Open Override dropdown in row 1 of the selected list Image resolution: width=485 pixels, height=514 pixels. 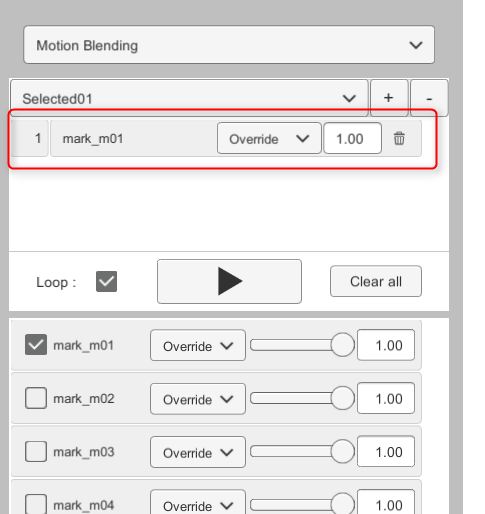(x=269, y=138)
